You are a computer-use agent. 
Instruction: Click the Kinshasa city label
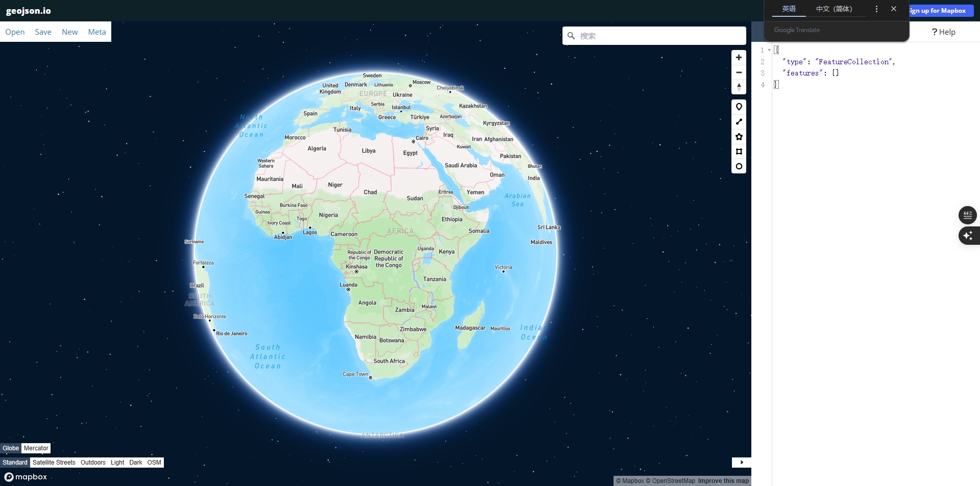tap(356, 267)
